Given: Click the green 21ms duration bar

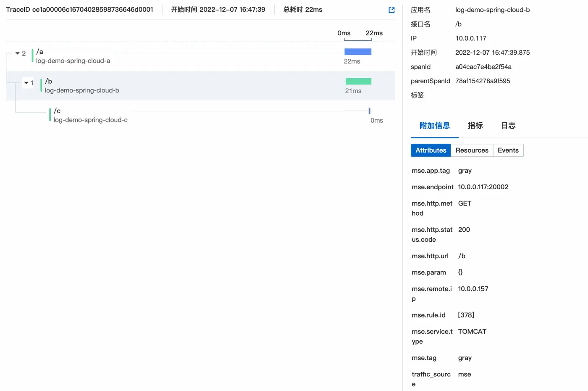Looking at the screenshot, I should 358,81.
